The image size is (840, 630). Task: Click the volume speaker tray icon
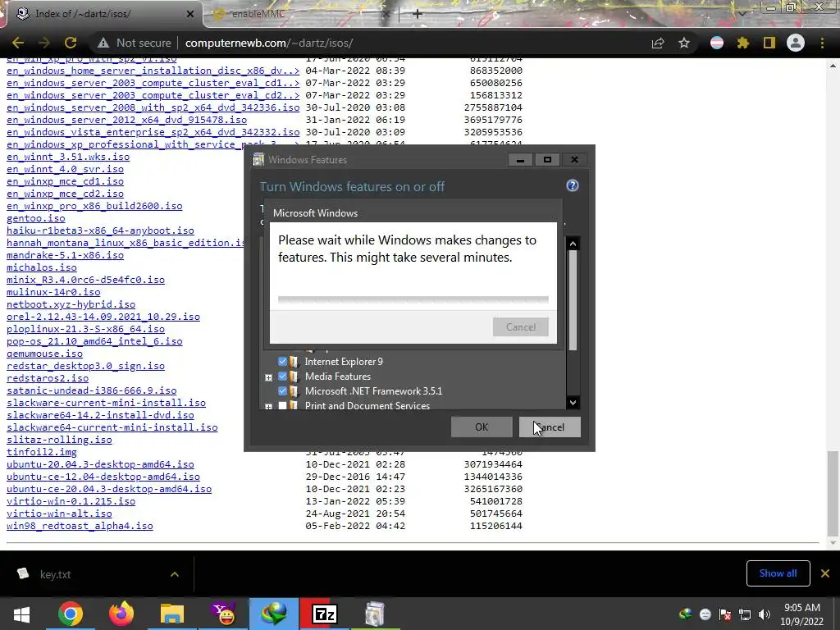tap(765, 614)
